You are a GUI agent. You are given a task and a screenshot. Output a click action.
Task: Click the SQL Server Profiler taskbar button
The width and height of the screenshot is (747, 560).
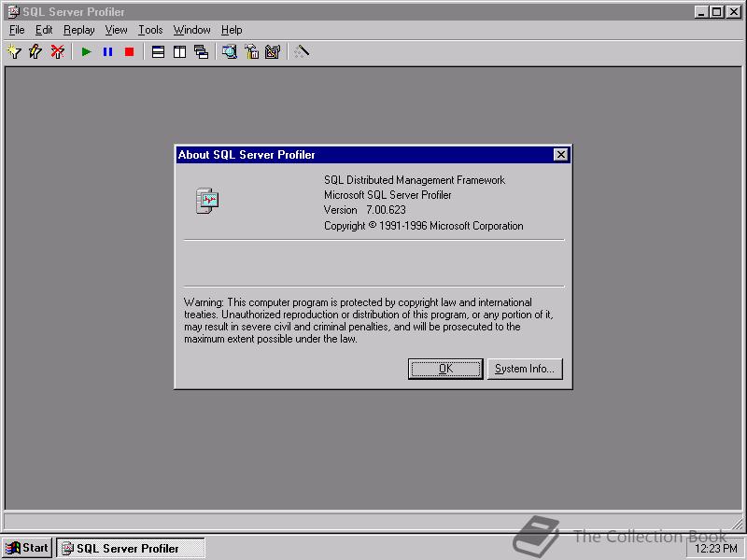(x=131, y=548)
